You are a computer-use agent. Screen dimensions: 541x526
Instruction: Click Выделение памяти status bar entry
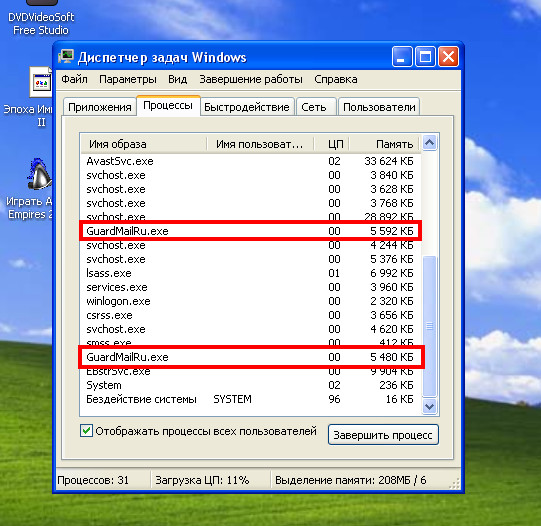(351, 480)
